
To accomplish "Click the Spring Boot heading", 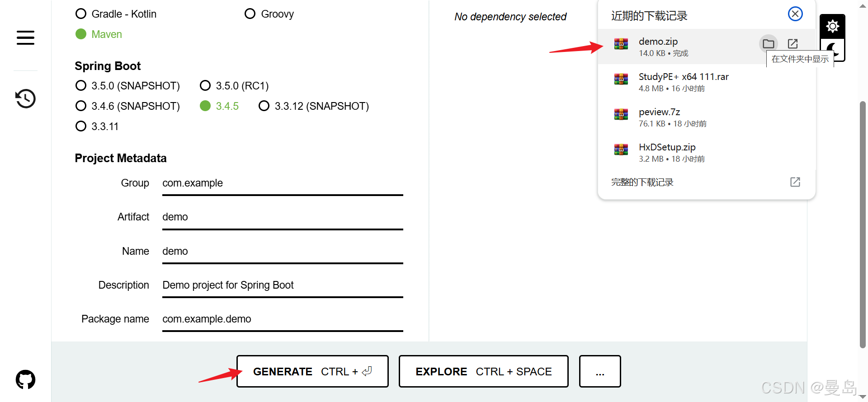I will 108,66.
